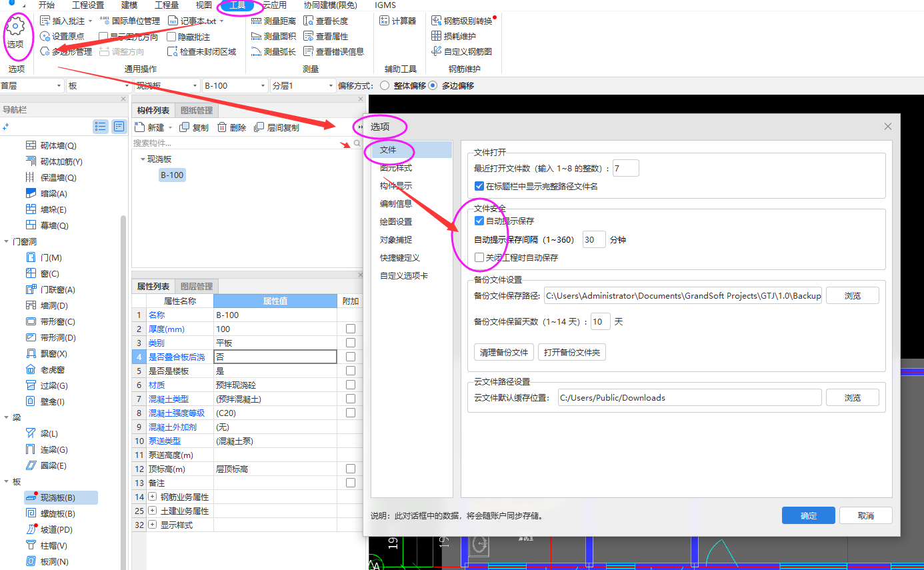The height and width of the screenshot is (570, 924).
Task: Click 复制 in component list toolbar
Action: click(x=194, y=128)
